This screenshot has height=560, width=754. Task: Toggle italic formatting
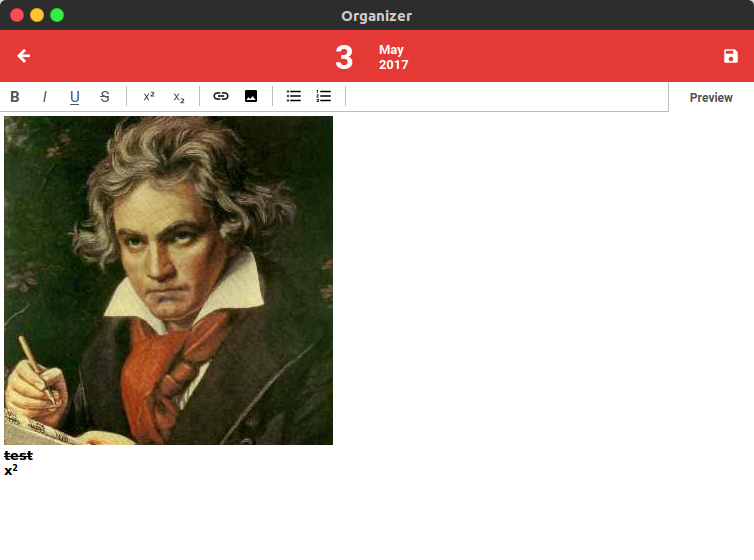[45, 97]
